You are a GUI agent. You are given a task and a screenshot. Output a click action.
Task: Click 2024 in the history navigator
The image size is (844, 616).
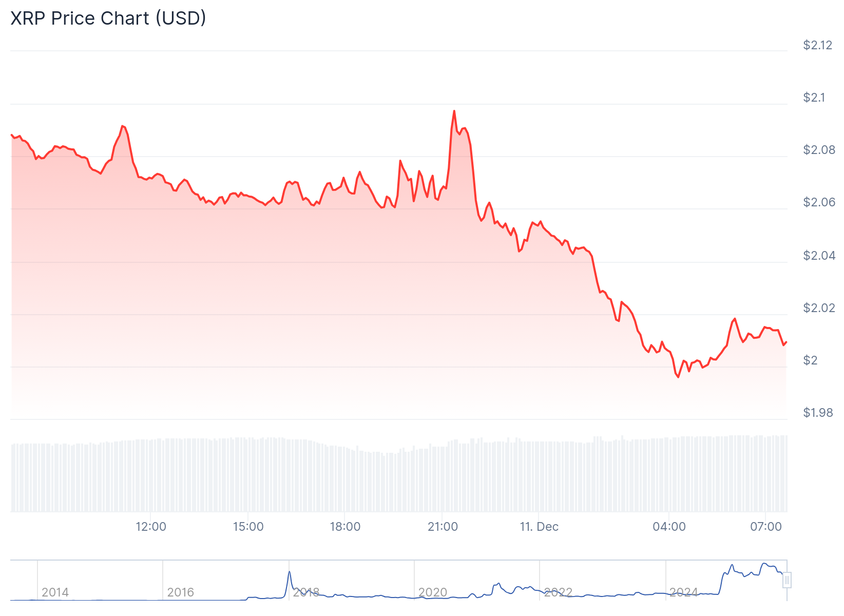point(683,592)
